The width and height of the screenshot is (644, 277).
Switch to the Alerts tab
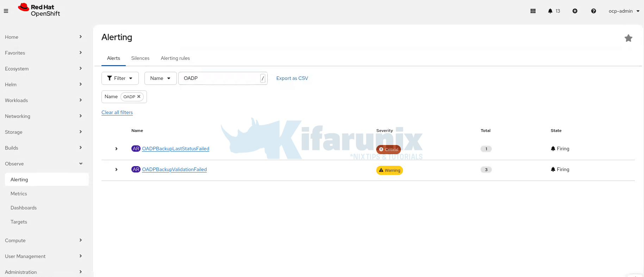pos(113,58)
